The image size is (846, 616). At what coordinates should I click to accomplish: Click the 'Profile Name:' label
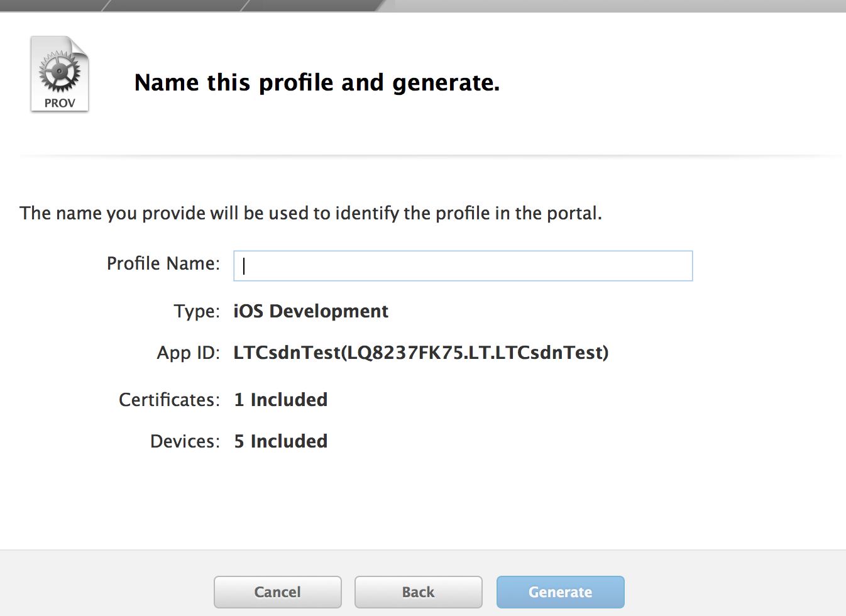[163, 263]
